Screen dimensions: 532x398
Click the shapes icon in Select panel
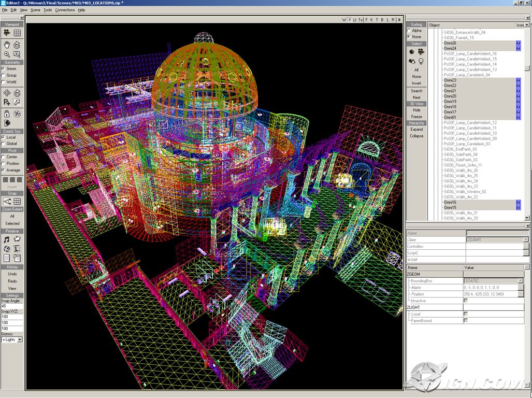[412, 61]
